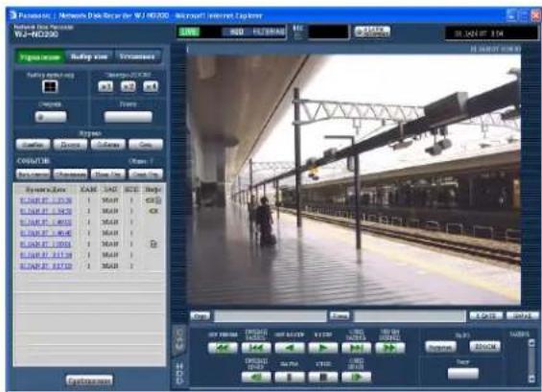
Task: Stop playback with the square stop button
Action: [323, 377]
